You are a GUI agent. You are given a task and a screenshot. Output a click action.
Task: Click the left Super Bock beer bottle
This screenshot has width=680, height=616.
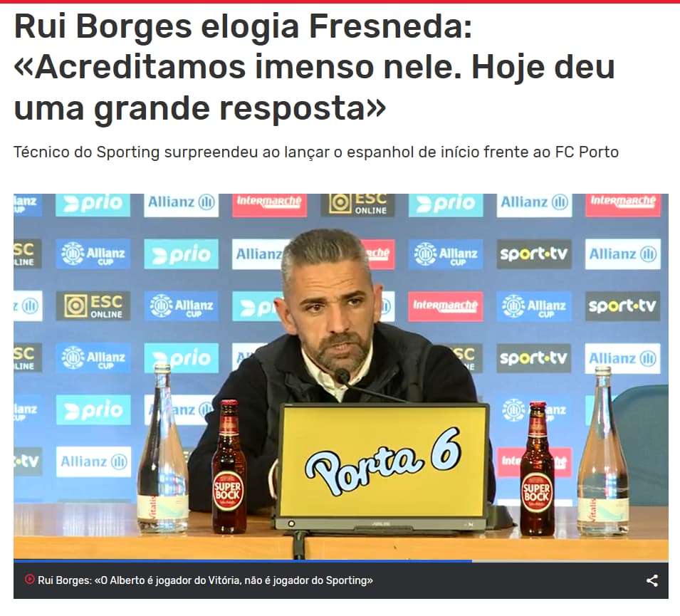(229, 467)
